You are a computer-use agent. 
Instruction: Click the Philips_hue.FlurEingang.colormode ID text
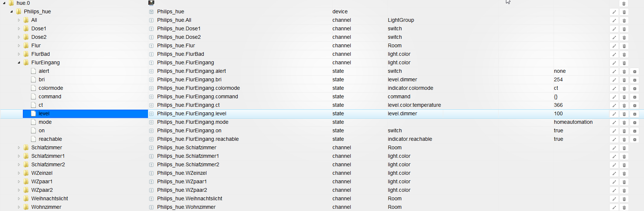pyautogui.click(x=199, y=88)
